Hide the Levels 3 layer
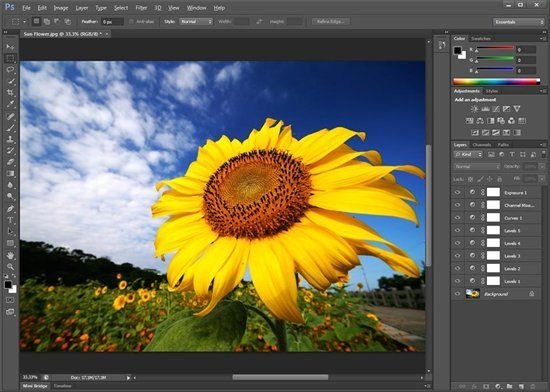Image resolution: width=550 pixels, height=392 pixels. [457, 256]
